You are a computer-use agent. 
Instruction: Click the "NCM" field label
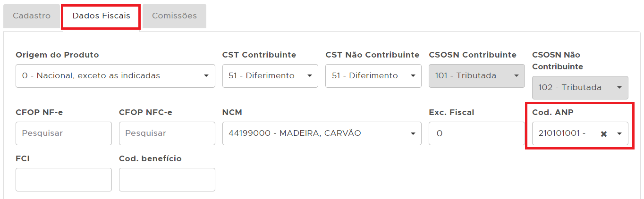pos(232,112)
